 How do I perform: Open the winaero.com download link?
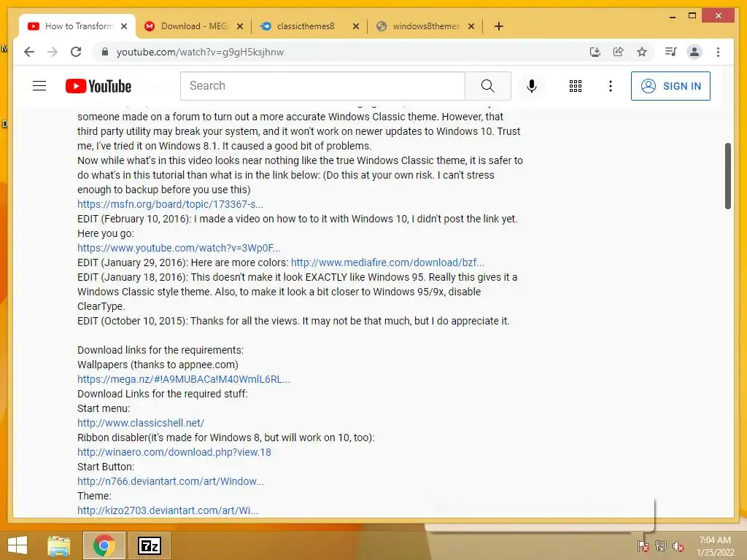tap(174, 452)
